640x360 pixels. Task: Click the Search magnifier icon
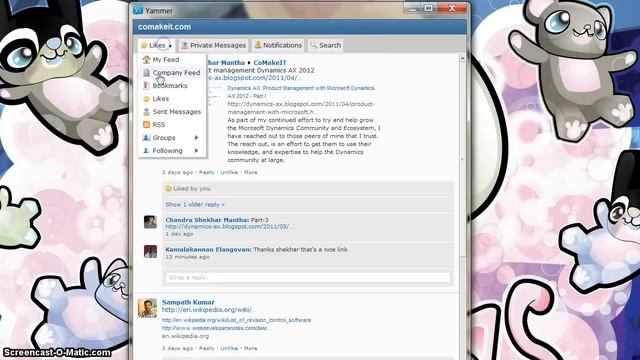pyautogui.click(x=313, y=45)
